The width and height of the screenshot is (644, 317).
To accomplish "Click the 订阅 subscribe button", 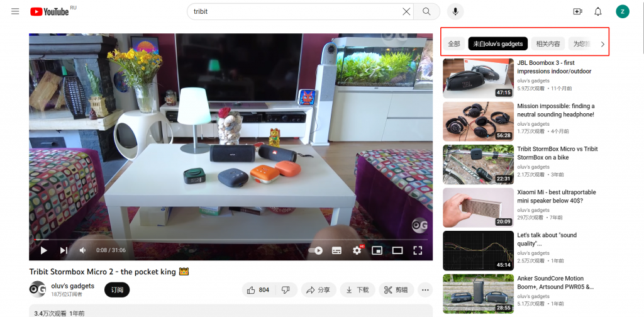I will pos(117,290).
